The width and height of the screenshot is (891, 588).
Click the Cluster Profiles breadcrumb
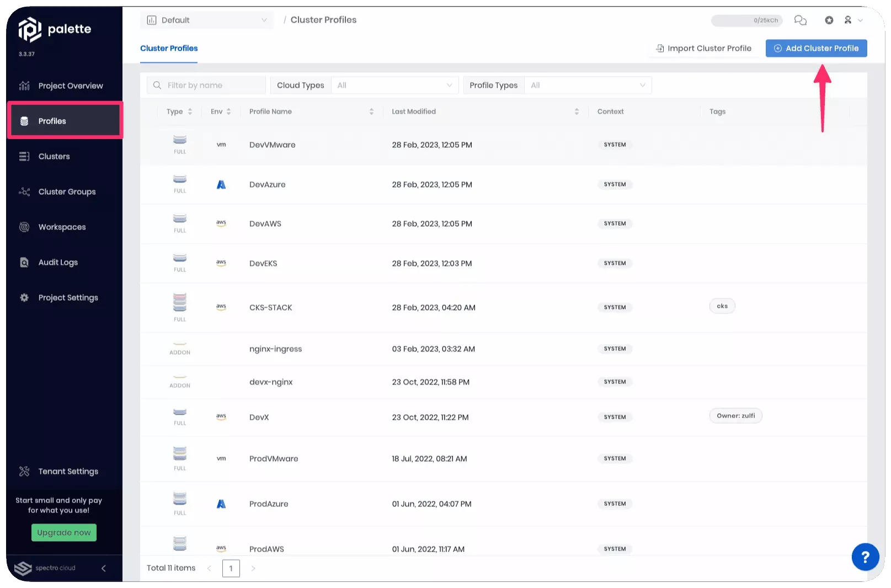tap(323, 20)
